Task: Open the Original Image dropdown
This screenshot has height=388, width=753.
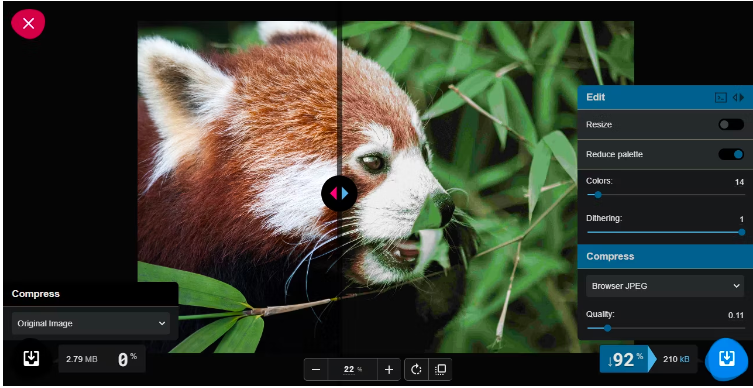Action: pyautogui.click(x=91, y=323)
